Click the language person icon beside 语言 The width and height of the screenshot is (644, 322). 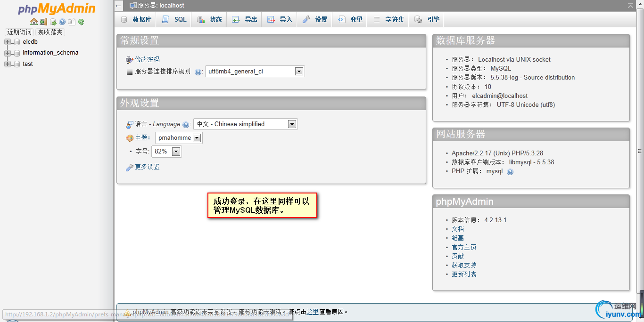pyautogui.click(x=130, y=125)
